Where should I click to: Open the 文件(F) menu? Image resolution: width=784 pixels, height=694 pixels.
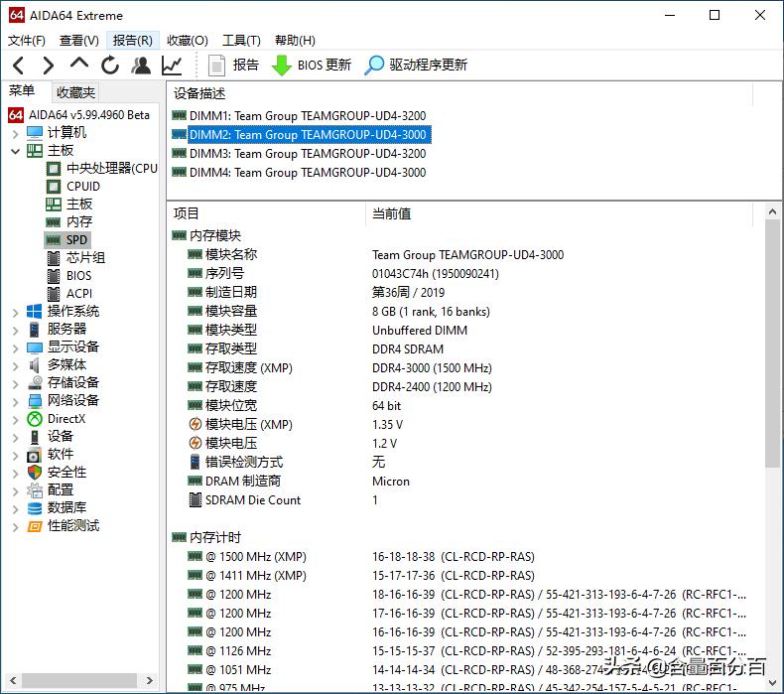[x=27, y=41]
